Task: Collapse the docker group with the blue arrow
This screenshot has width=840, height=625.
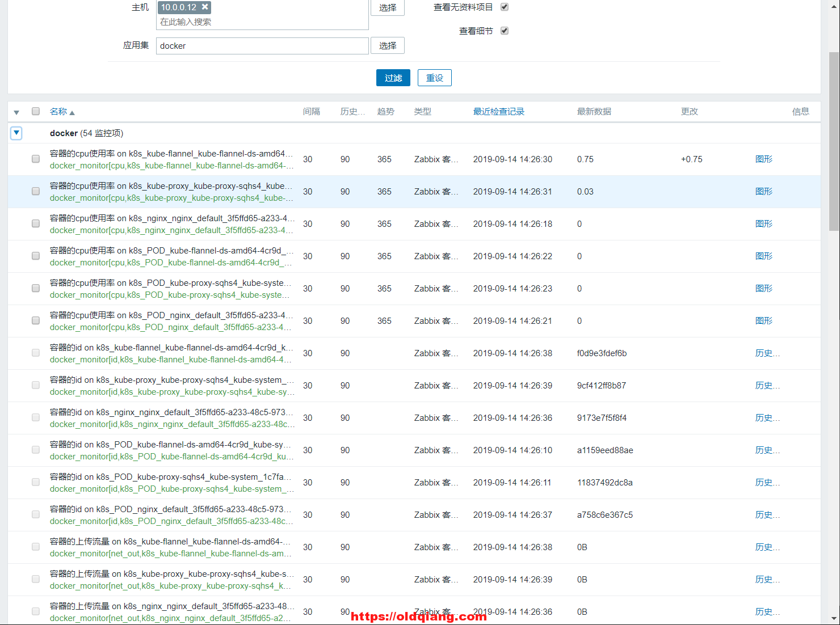Action: [x=16, y=133]
